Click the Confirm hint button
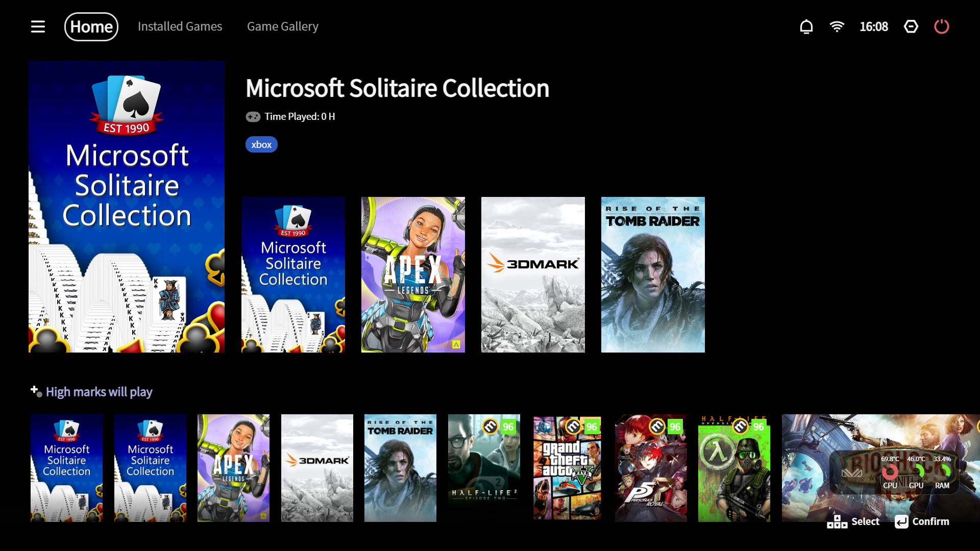The width and height of the screenshot is (980, 551). [x=922, y=521]
